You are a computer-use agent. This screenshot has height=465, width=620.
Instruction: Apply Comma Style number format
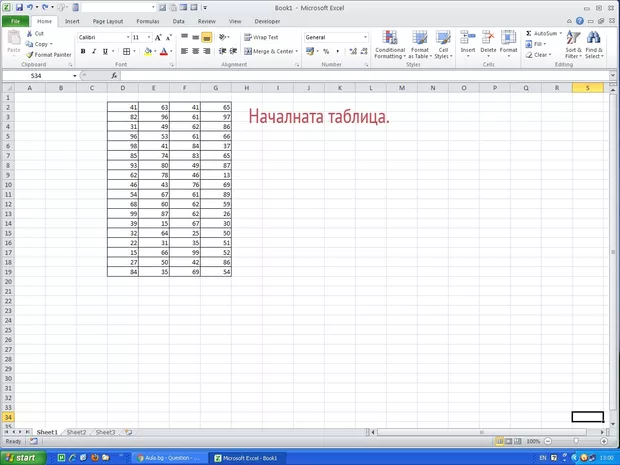click(337, 51)
